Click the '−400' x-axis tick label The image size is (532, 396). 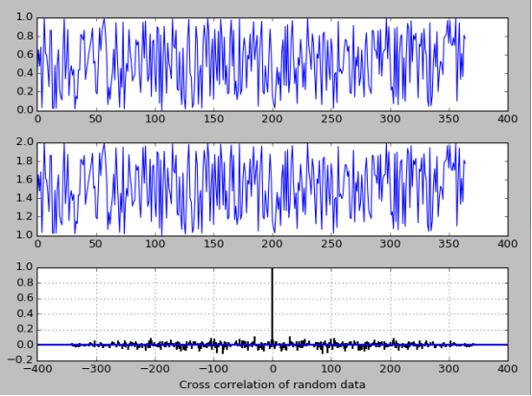(37, 369)
